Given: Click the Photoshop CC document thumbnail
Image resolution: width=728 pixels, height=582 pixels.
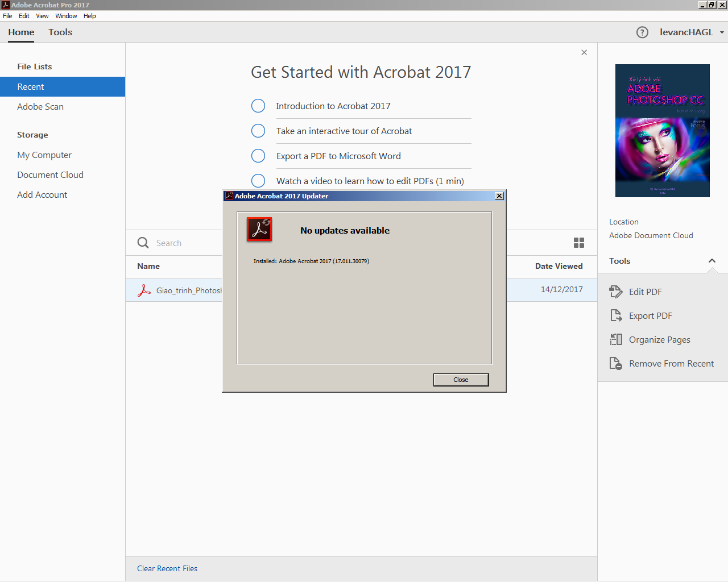Looking at the screenshot, I should (663, 131).
